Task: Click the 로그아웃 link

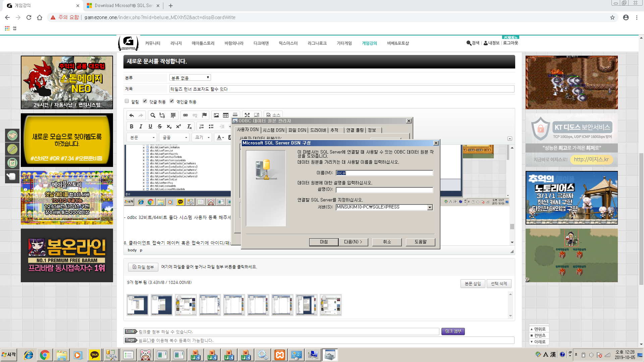Action: tap(511, 43)
